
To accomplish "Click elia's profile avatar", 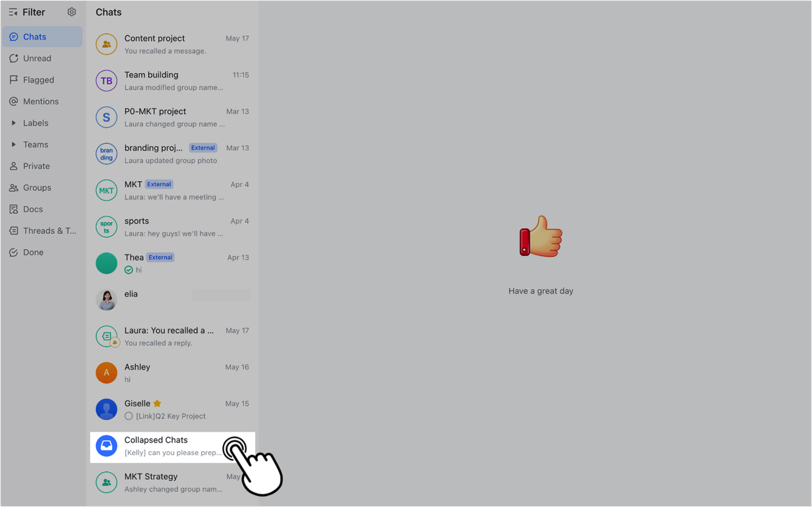I will (x=106, y=300).
